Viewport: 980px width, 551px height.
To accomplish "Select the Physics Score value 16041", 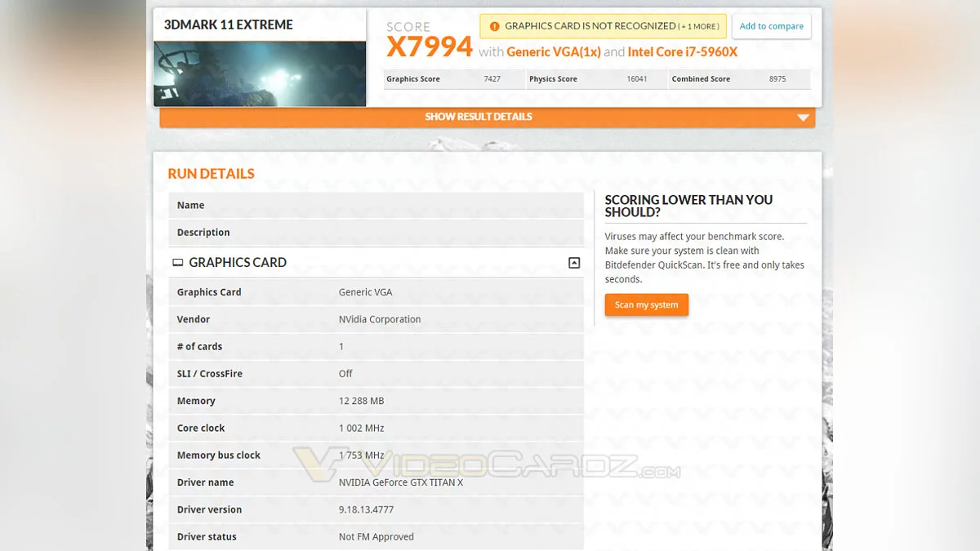I will coord(637,79).
